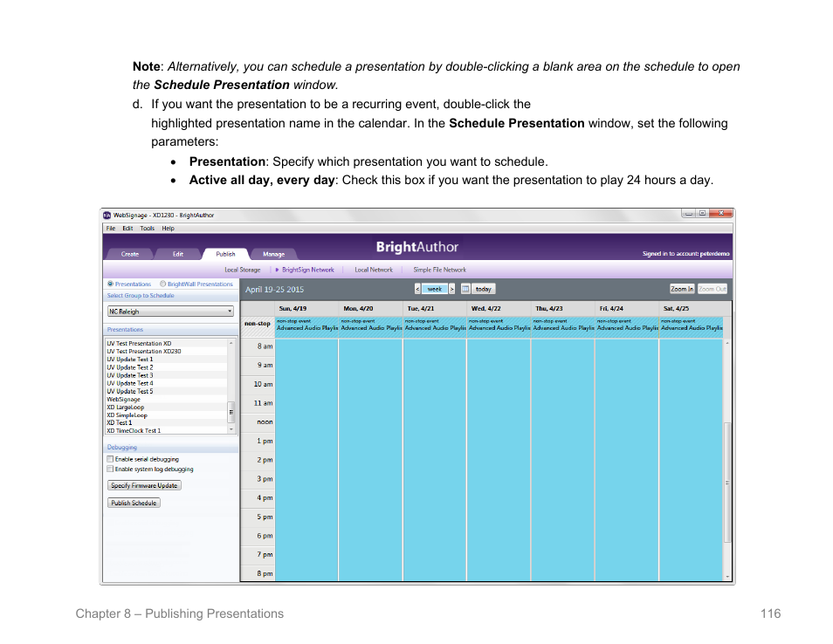Choose Local Network publish option
Screen dimensions: 833x644
coord(374,270)
